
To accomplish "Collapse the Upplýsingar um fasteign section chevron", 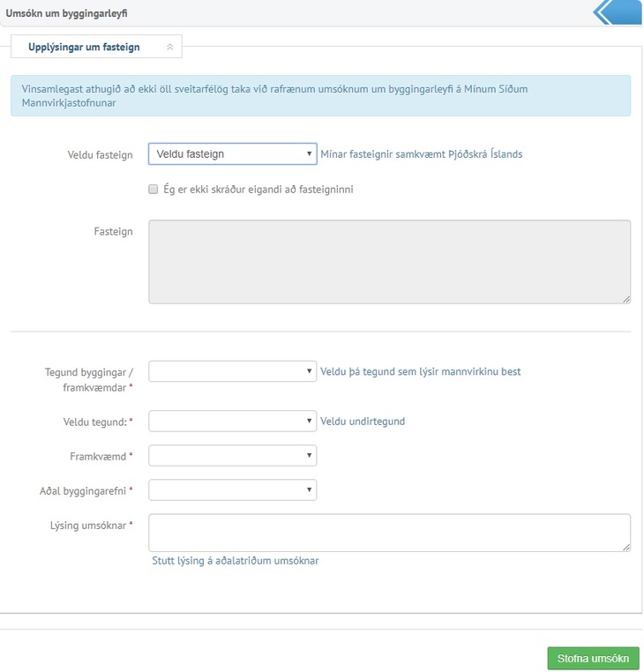I will [x=169, y=47].
